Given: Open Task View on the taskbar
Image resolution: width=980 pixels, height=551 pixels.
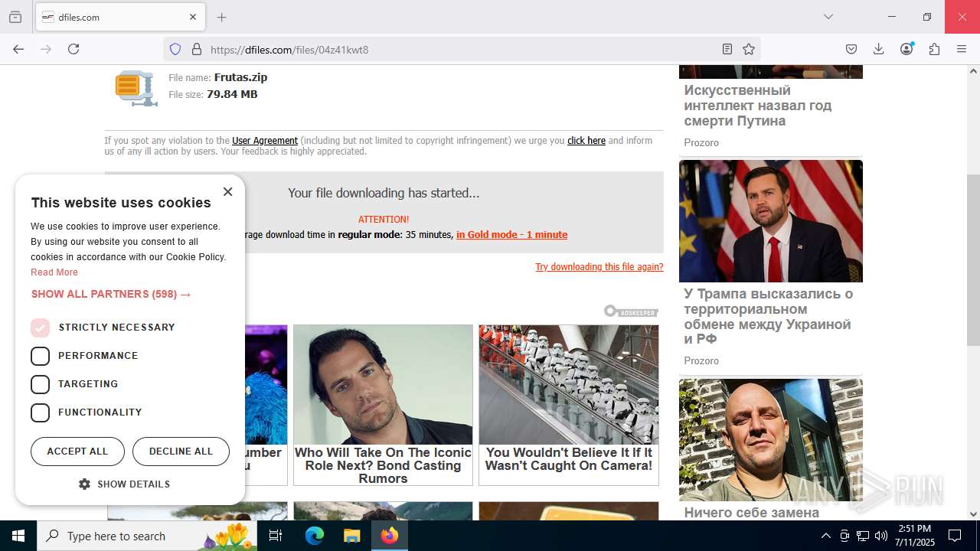Looking at the screenshot, I should [x=276, y=536].
